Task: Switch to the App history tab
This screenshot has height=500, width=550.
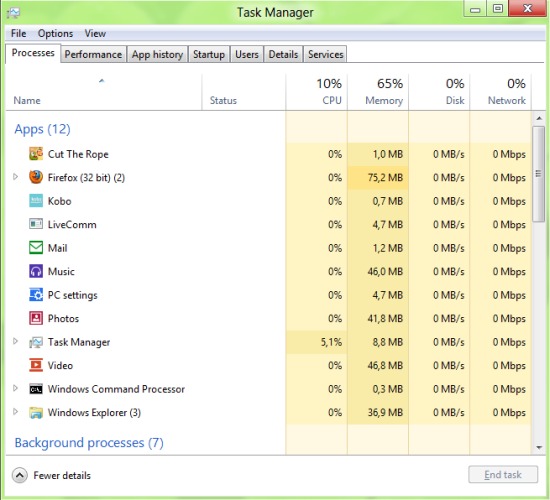Action: 157,54
